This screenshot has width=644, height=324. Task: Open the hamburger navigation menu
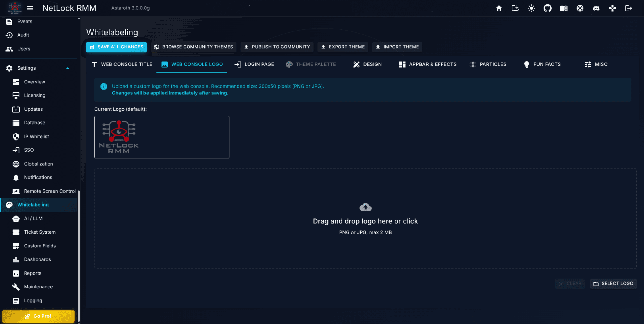pyautogui.click(x=30, y=8)
